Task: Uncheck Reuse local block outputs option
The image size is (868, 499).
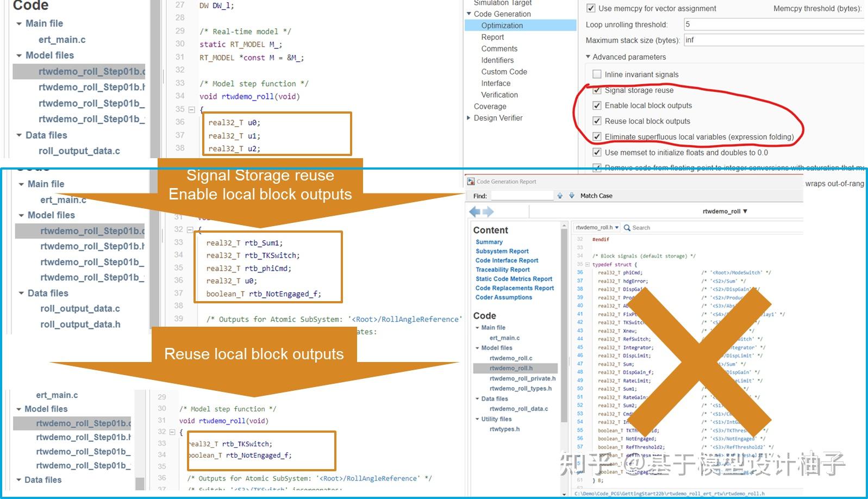Action: (x=597, y=121)
